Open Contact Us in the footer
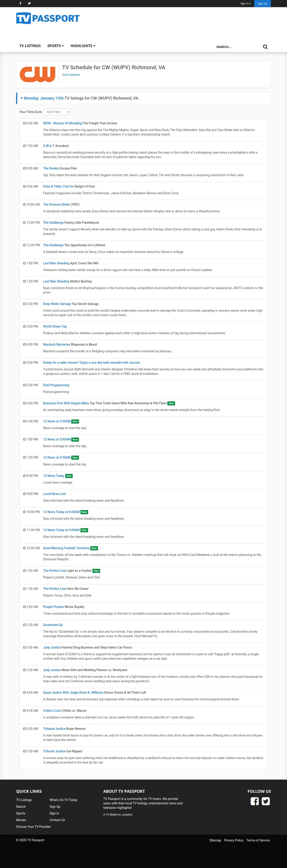 pos(57,820)
